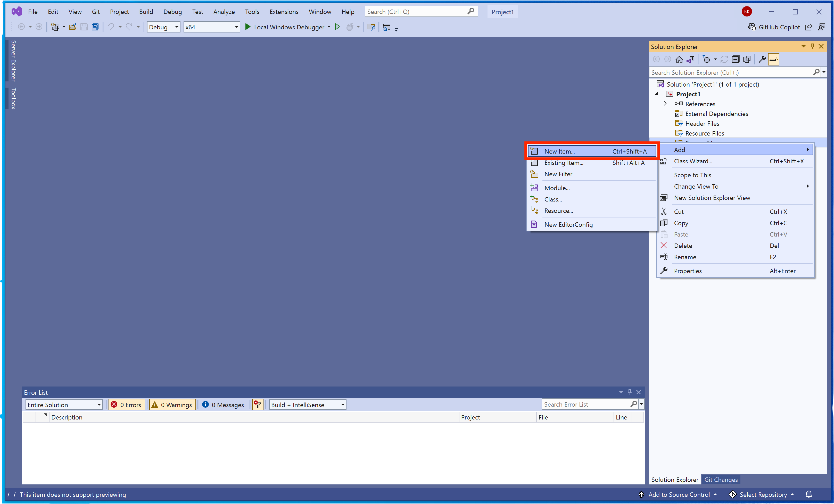Switch to the Git Changes tab
The height and width of the screenshot is (504, 834).
[721, 479]
